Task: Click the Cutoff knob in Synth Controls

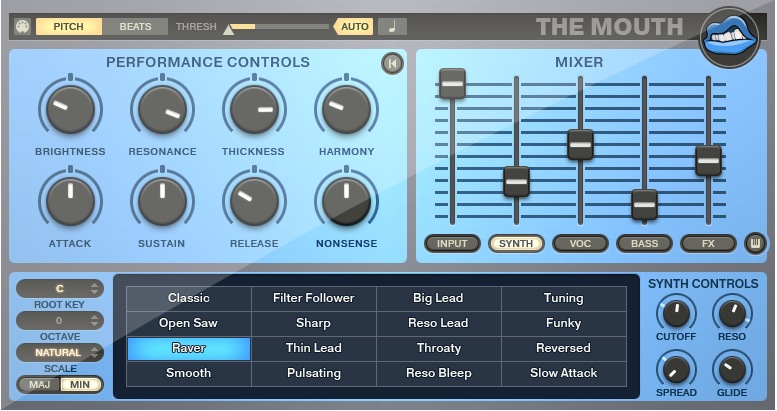Action: pyautogui.click(x=676, y=313)
